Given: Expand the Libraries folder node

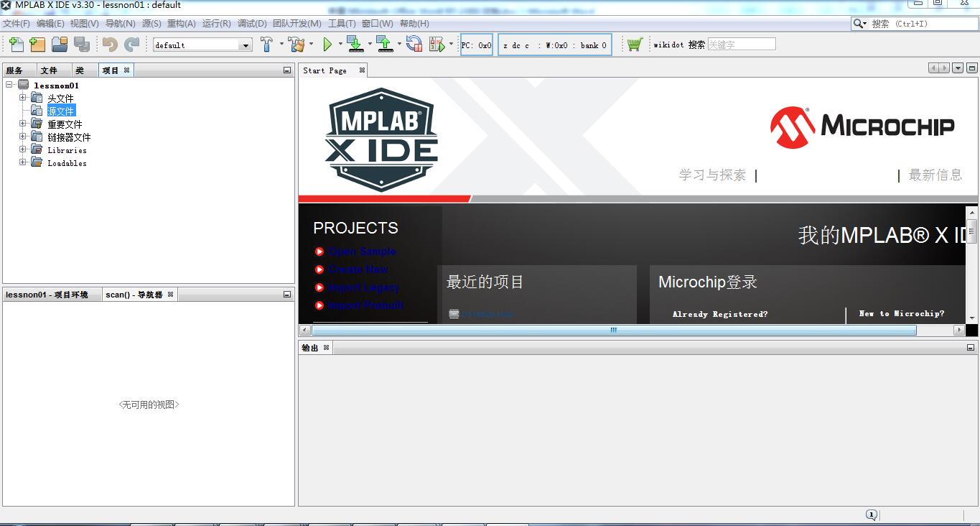Looking at the screenshot, I should click(x=22, y=149).
